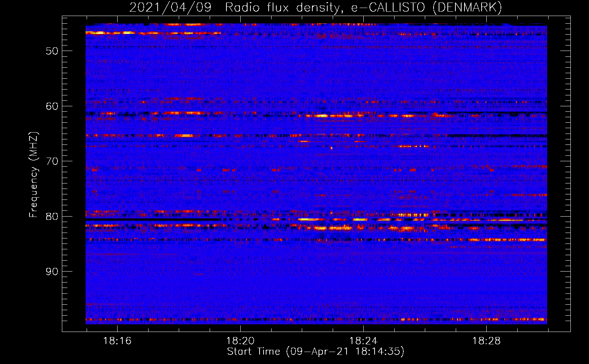Click the plot title 'Radio flux density, e-CALLISTO (DENMARK)'

tap(363, 7)
